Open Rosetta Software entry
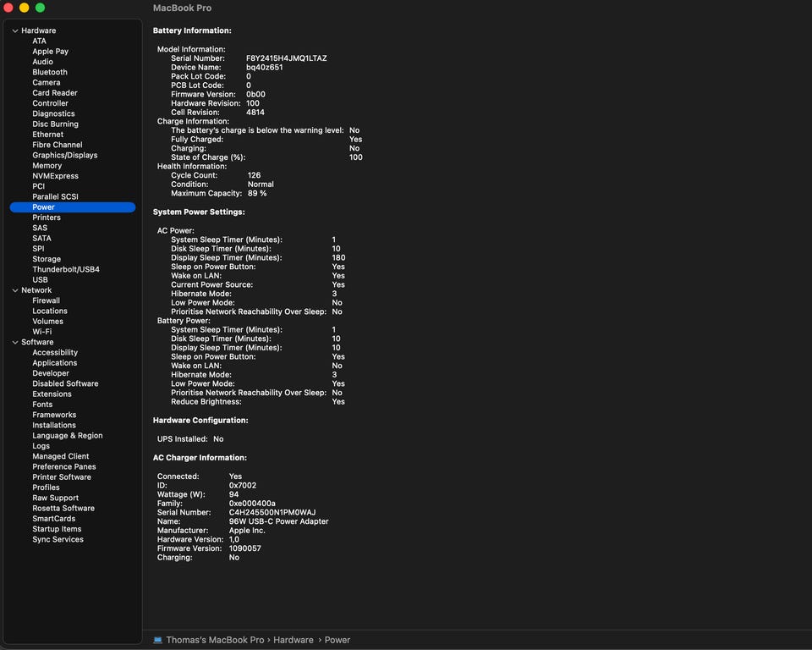 point(63,508)
